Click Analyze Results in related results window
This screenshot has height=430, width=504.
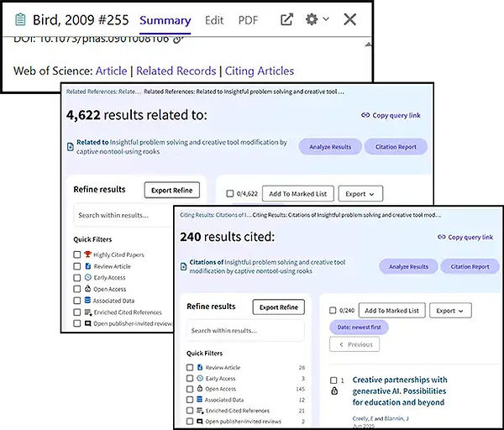point(330,147)
